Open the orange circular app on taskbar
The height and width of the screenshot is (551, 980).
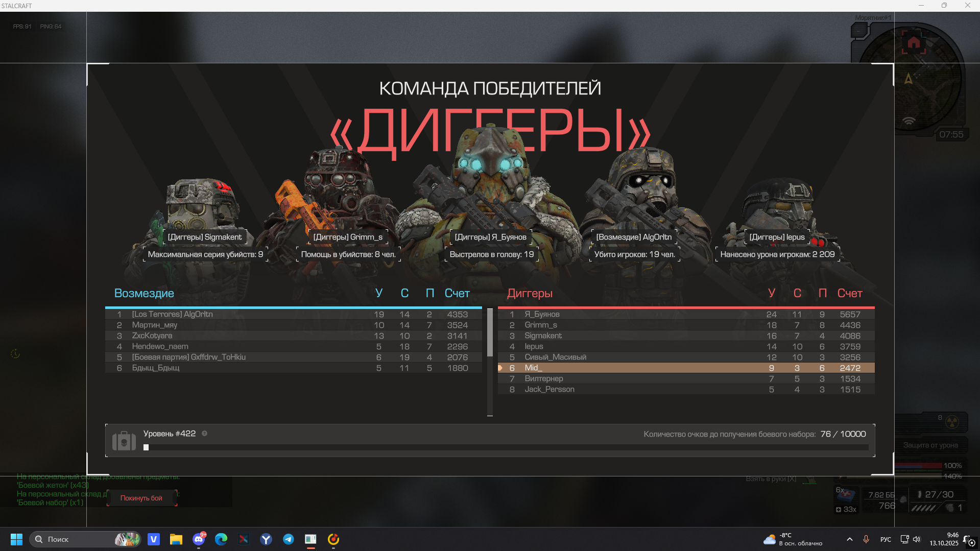coord(333,539)
